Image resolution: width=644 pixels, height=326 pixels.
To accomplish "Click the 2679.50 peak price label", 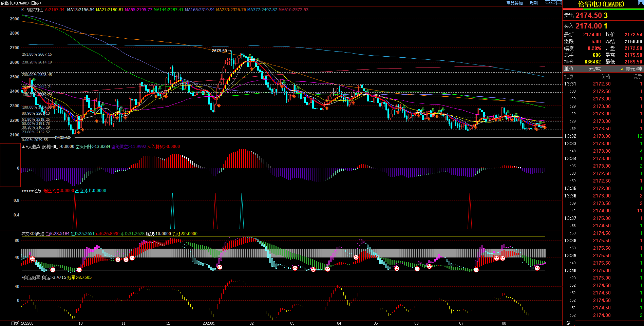I will 219,51.
